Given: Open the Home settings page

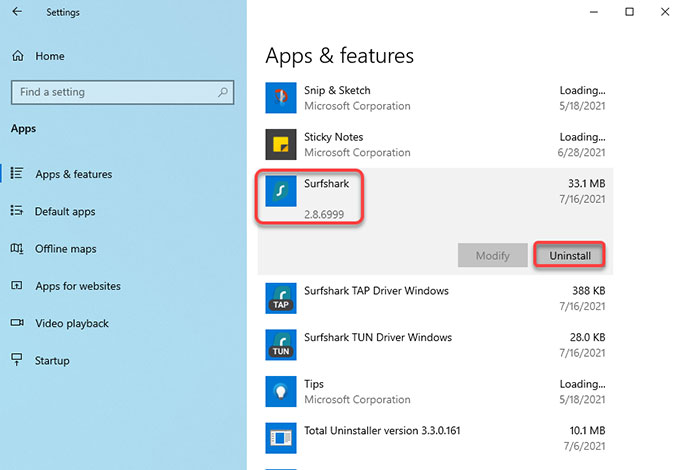Looking at the screenshot, I should 50,56.
